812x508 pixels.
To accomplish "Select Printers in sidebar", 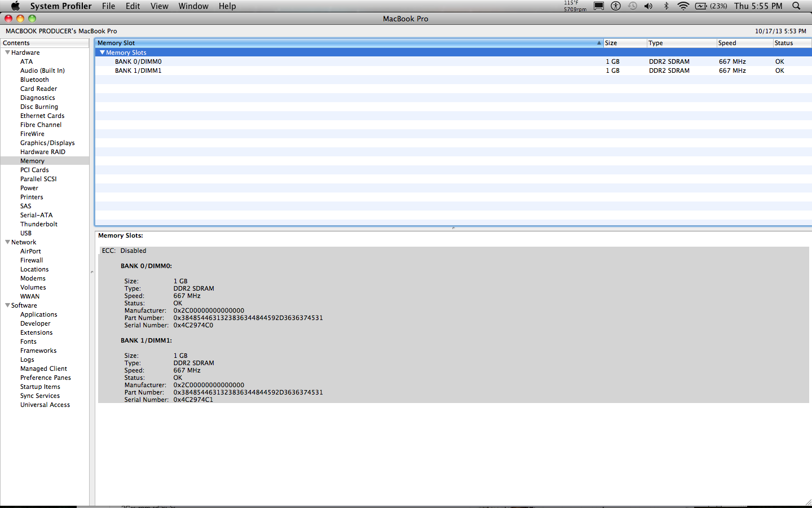I will (32, 197).
